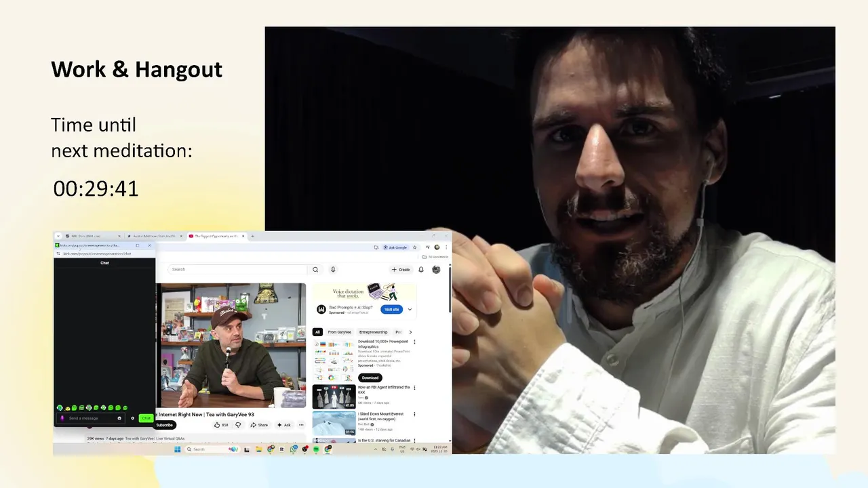Start voice search with microphone icon

click(x=333, y=269)
